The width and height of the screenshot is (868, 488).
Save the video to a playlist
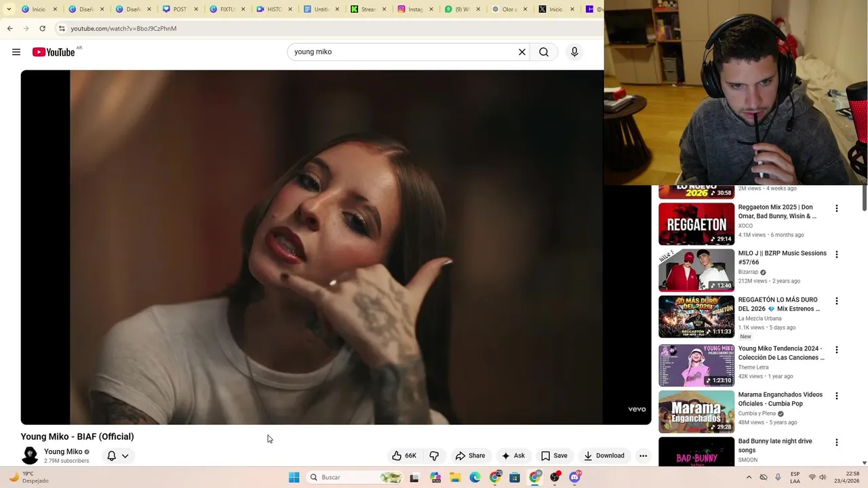[x=554, y=455]
